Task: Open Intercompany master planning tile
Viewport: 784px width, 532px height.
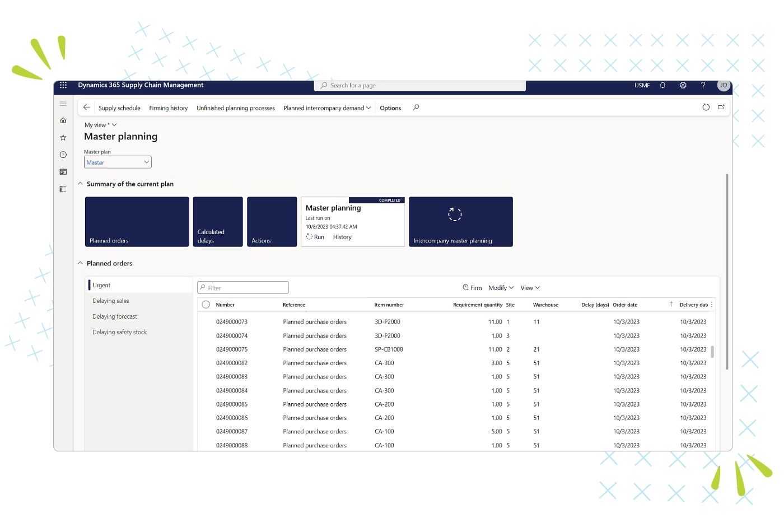Action: 461,222
